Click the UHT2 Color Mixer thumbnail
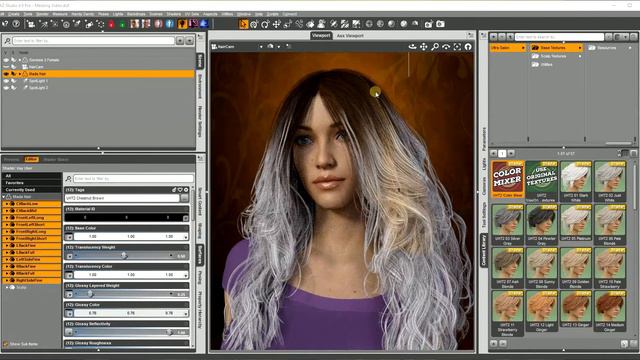The image size is (640, 360). pyautogui.click(x=507, y=180)
